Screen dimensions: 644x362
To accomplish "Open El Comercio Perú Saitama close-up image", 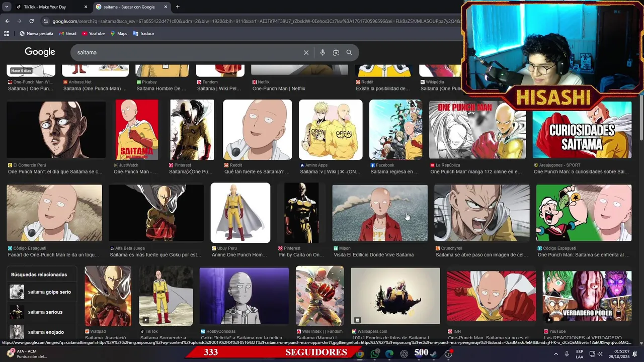I will pyautogui.click(x=56, y=130).
